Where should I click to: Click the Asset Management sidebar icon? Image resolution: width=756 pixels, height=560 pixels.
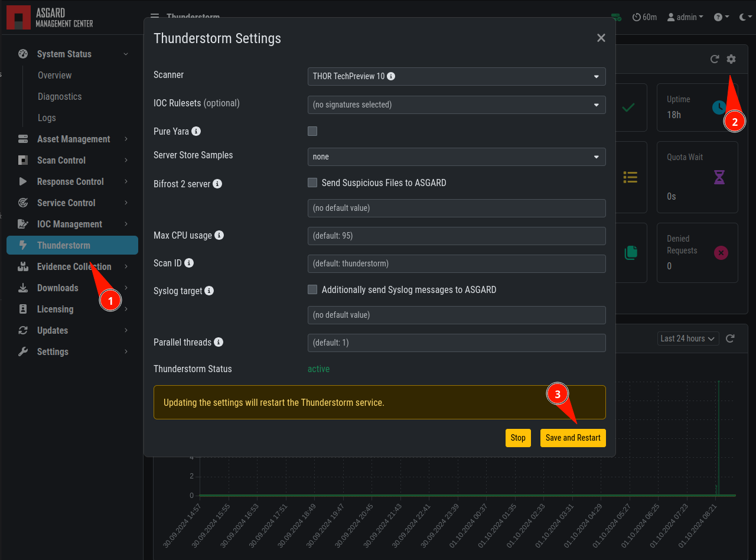pos(23,139)
